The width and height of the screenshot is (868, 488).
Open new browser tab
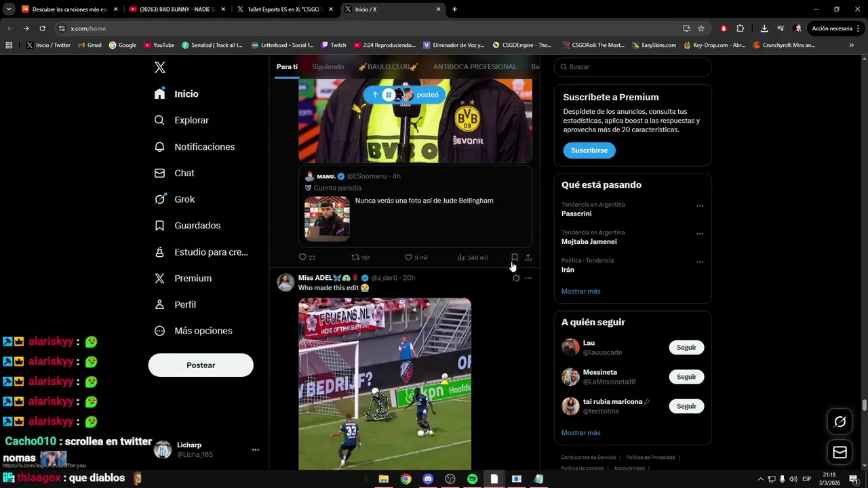pyautogui.click(x=454, y=9)
